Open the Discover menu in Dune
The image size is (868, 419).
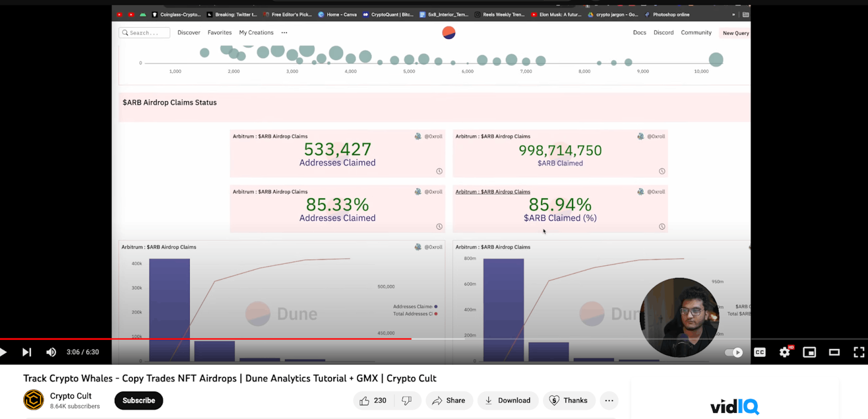tap(189, 32)
